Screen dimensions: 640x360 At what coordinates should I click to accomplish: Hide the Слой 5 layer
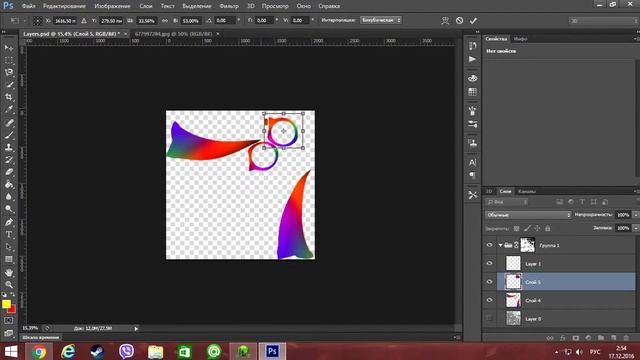(489, 282)
